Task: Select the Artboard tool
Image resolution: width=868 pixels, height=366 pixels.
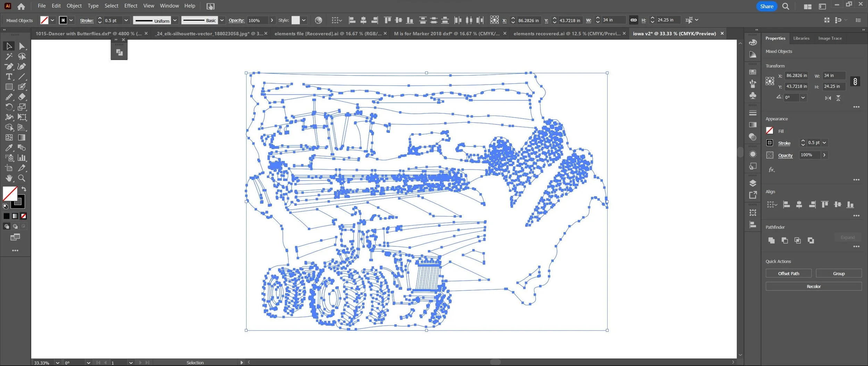Action: click(x=9, y=168)
